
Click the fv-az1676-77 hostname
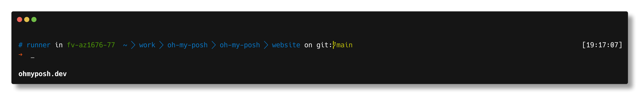coord(91,45)
